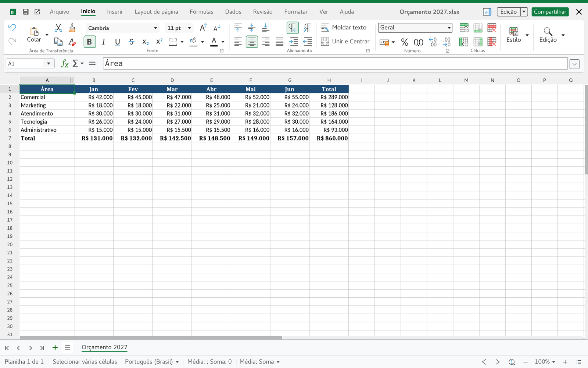
Task: Toggle Moldar texto wrap option
Action: tap(344, 28)
